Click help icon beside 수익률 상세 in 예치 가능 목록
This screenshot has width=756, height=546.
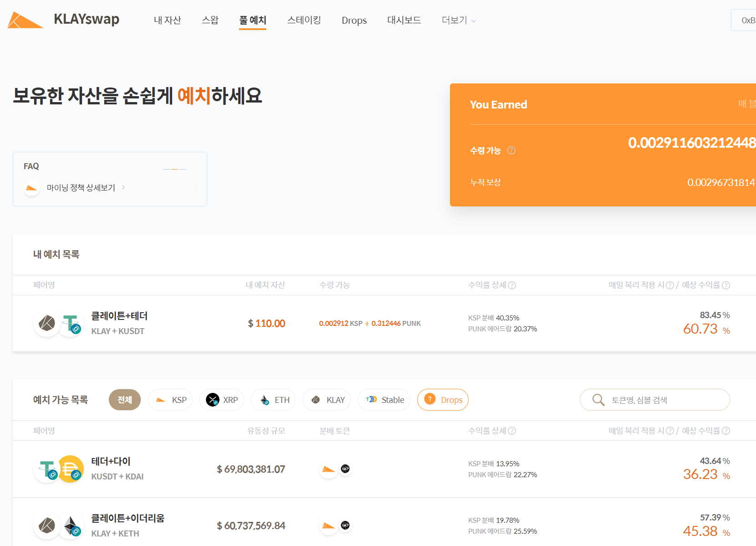(x=512, y=431)
